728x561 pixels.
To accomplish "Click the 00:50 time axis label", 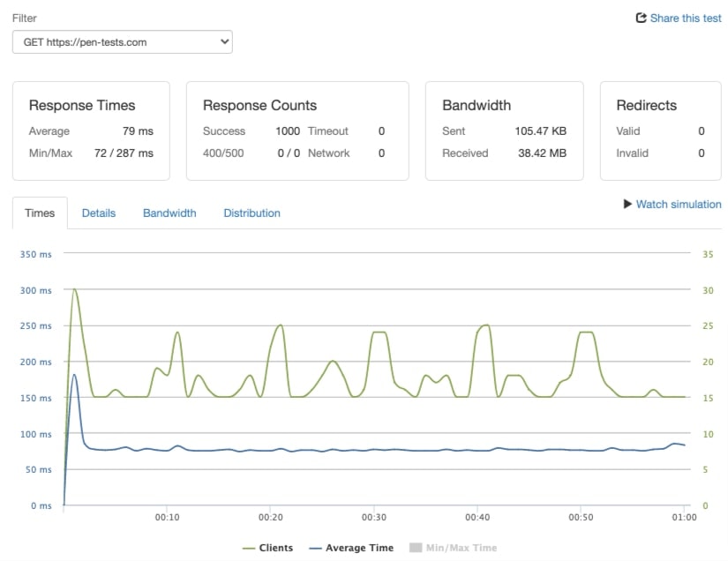I will coord(581,517).
